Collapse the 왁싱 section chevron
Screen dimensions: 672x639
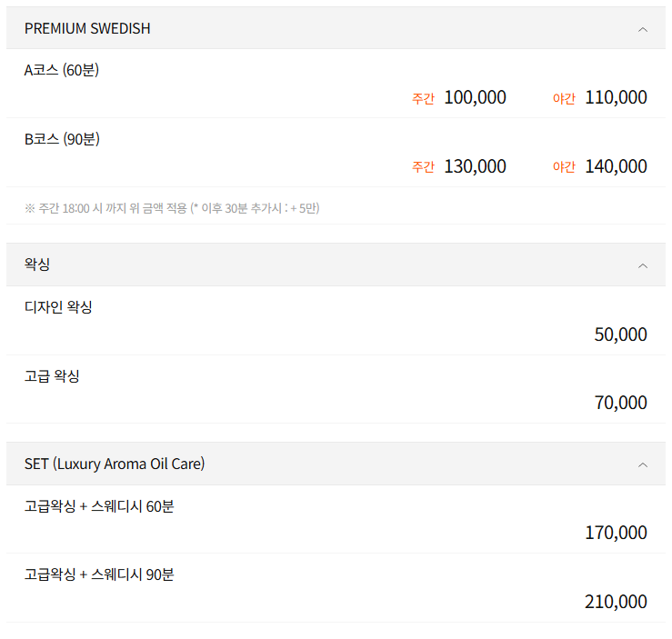(x=643, y=265)
